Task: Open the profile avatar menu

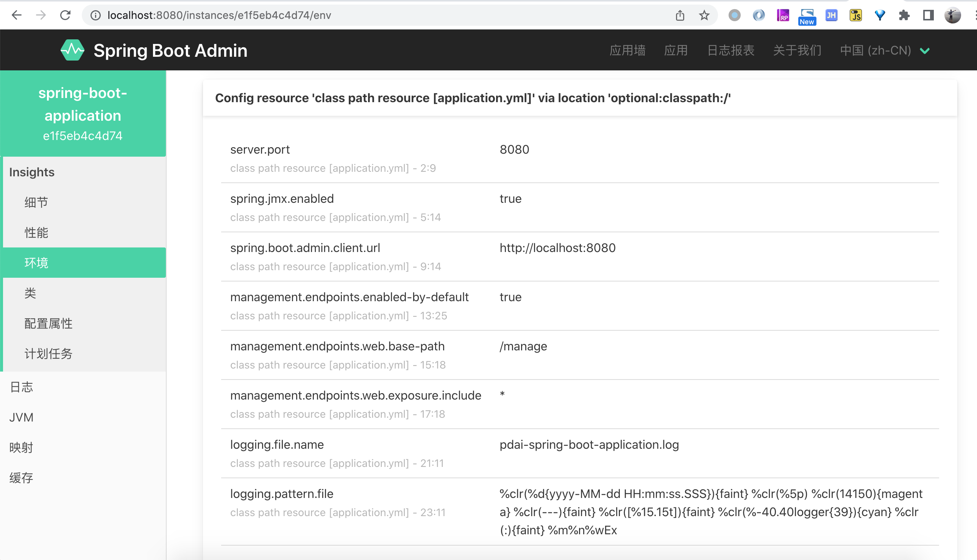Action: (953, 15)
